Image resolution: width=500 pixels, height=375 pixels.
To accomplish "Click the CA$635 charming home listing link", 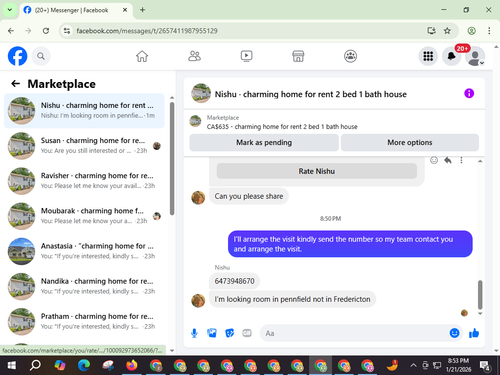I will (282, 127).
